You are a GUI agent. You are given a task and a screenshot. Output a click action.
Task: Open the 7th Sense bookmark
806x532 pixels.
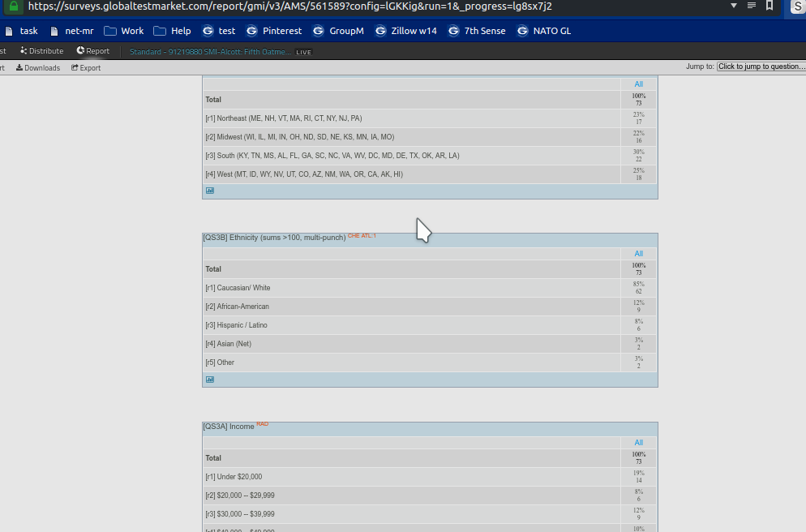click(477, 31)
